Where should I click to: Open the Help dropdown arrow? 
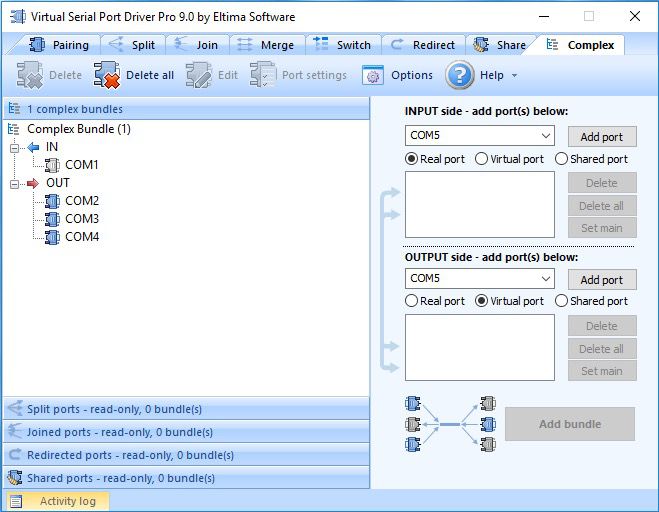[514, 76]
